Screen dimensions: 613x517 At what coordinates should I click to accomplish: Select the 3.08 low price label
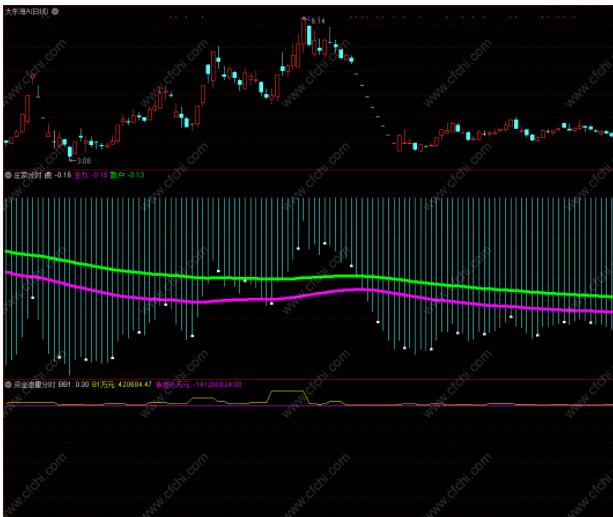84,161
